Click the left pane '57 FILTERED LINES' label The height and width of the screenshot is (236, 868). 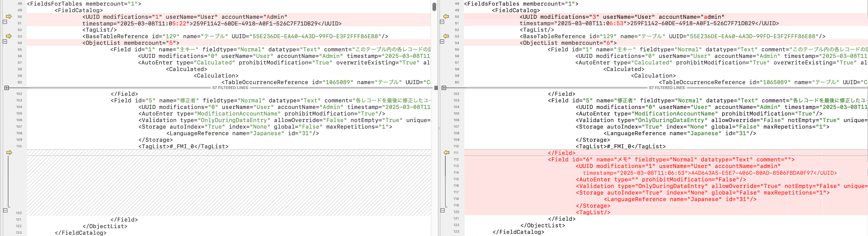click(230, 88)
